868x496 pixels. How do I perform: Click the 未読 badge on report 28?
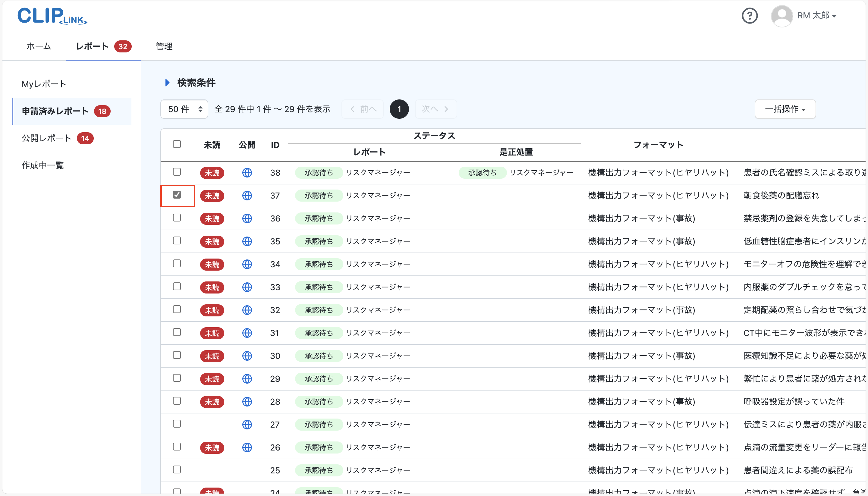click(x=212, y=402)
